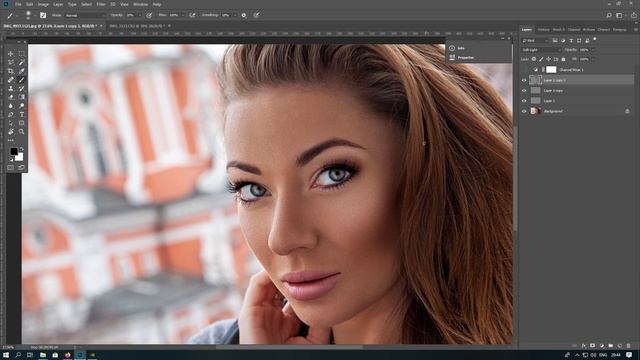
Task: Hide the Layer 1 layer
Action: (524, 101)
